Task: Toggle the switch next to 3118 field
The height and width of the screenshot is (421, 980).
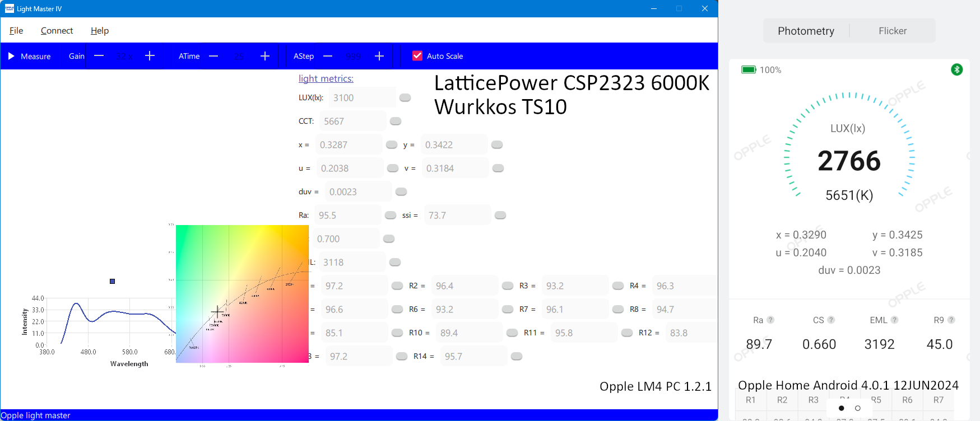Action: click(x=395, y=262)
